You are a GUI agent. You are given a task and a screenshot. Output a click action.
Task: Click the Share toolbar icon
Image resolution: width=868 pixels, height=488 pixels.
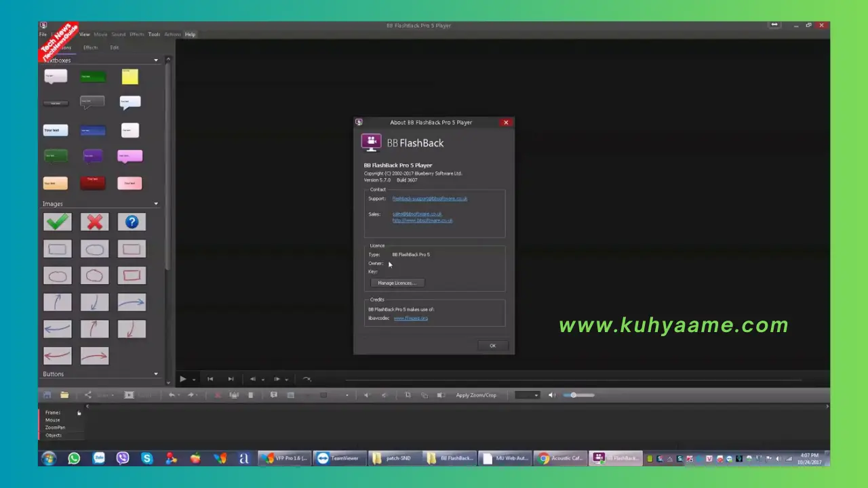point(87,395)
